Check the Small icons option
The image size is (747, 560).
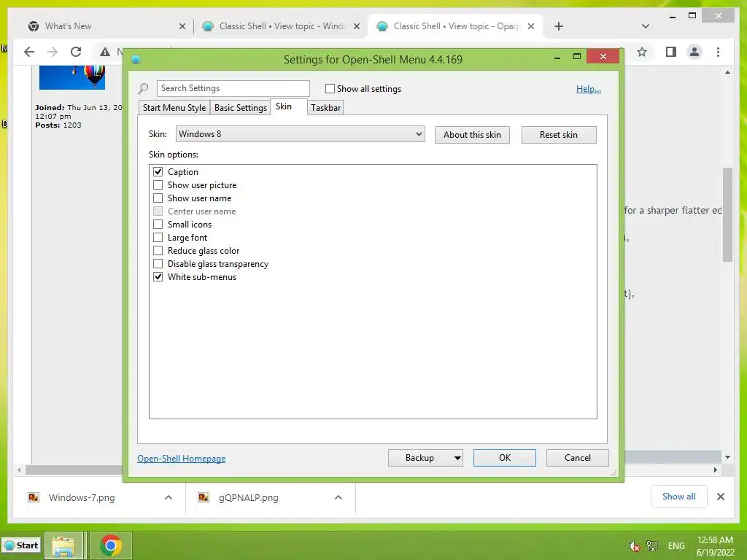158,225
